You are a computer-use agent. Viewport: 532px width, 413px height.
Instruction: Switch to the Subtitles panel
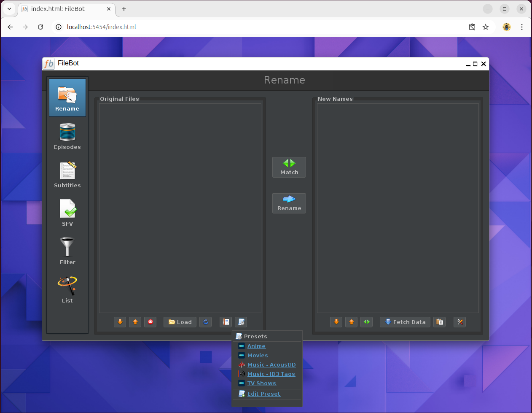tap(67, 175)
